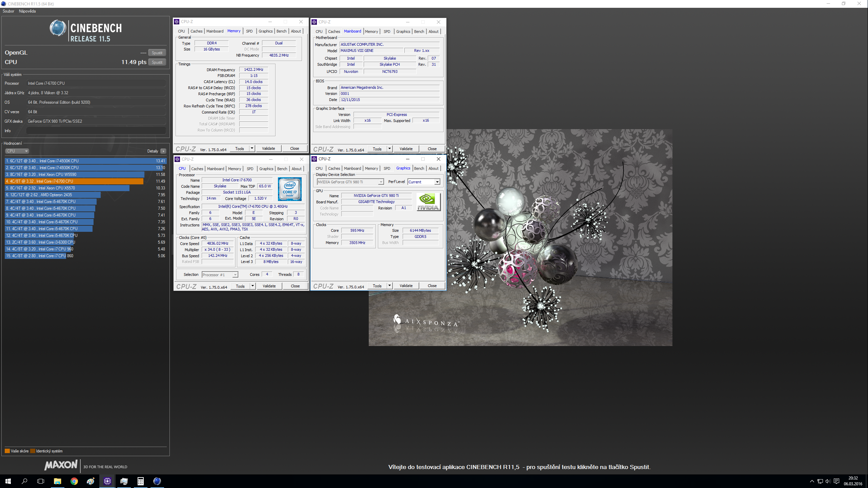Click the MAXON logo at bottom
The height and width of the screenshot is (488, 868).
pyautogui.click(x=61, y=465)
